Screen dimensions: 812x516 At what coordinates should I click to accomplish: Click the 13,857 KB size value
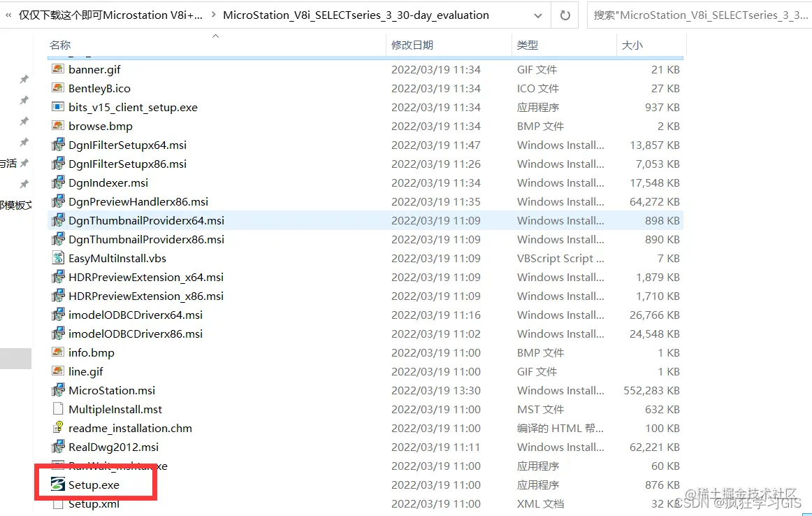(655, 145)
